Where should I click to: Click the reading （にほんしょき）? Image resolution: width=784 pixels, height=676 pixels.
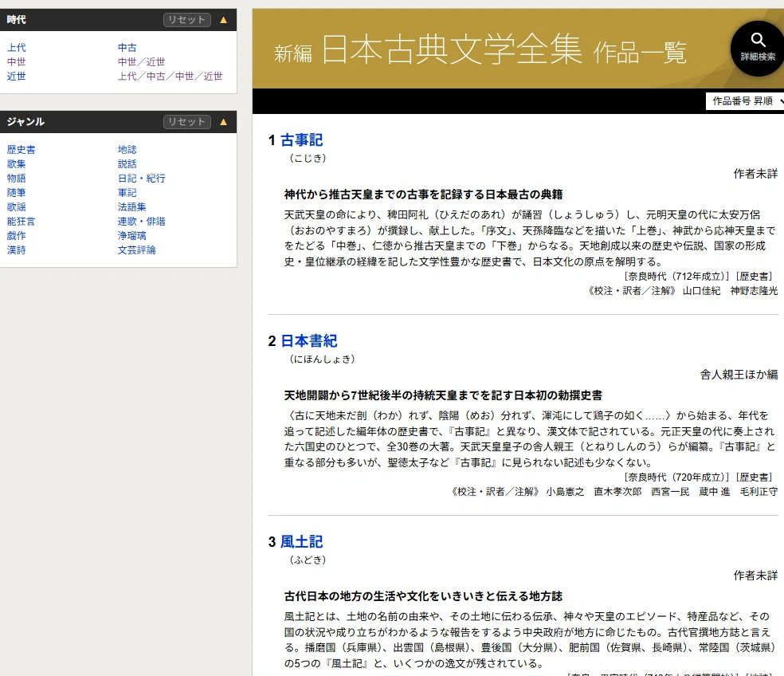(322, 359)
